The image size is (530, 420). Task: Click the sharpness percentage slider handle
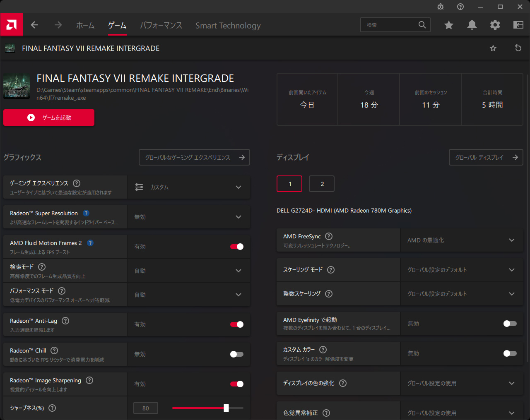226,408
